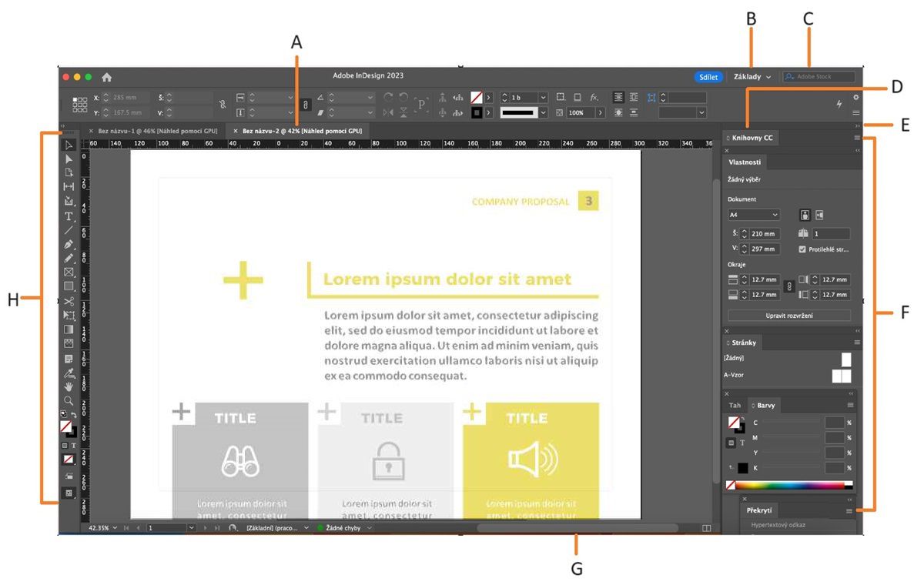Select the Zoom magnifier tool
The width and height of the screenshot is (924, 585).
point(69,401)
